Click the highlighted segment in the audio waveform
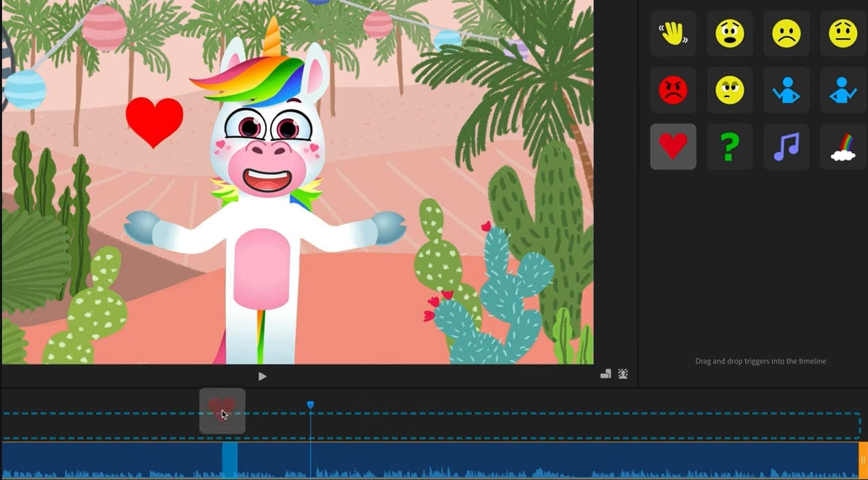 229,460
